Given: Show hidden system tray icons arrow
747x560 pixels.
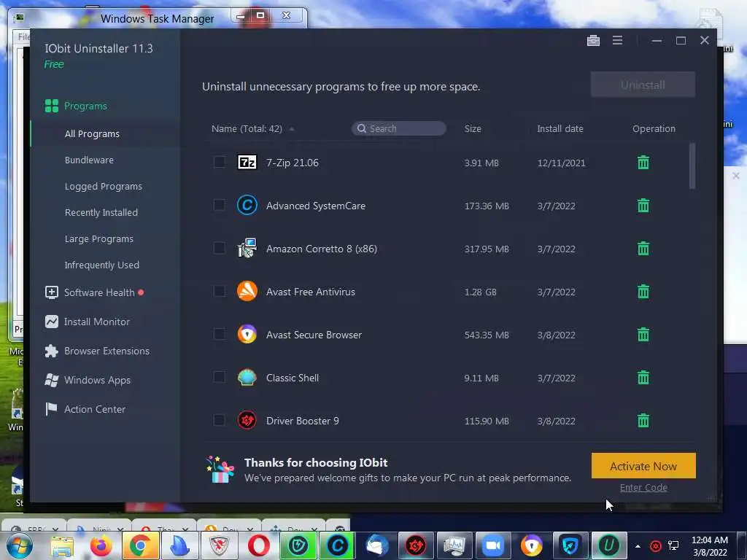Looking at the screenshot, I should (638, 545).
